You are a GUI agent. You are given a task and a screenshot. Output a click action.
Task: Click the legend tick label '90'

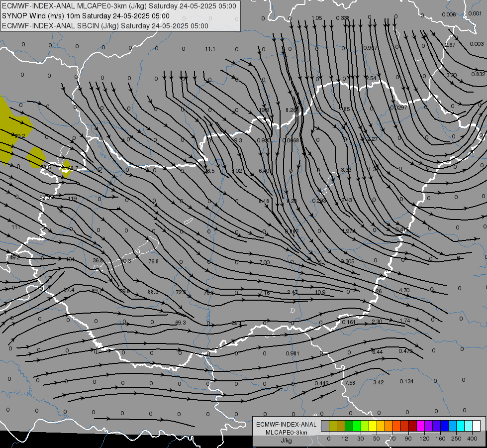[x=408, y=439]
